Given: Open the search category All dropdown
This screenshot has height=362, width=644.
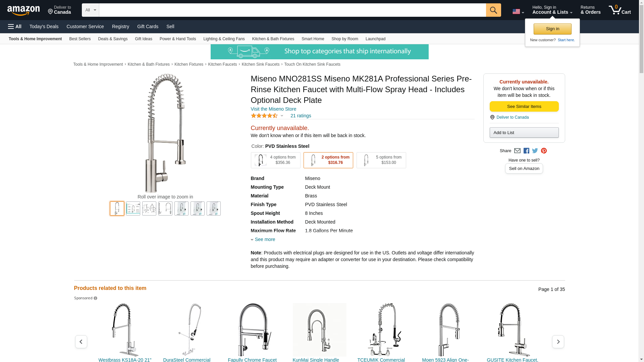Looking at the screenshot, I should click(x=91, y=10).
